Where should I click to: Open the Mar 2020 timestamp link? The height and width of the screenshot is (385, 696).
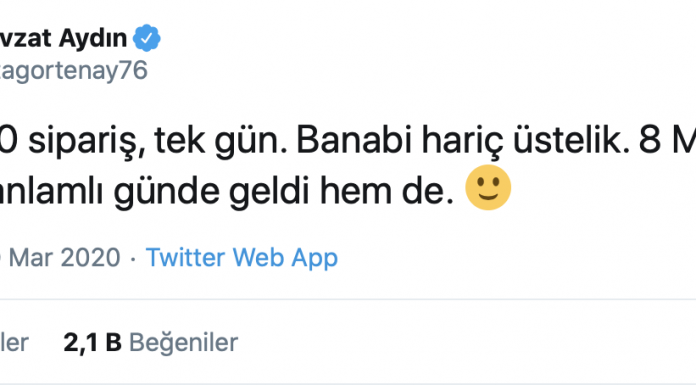click(60, 258)
